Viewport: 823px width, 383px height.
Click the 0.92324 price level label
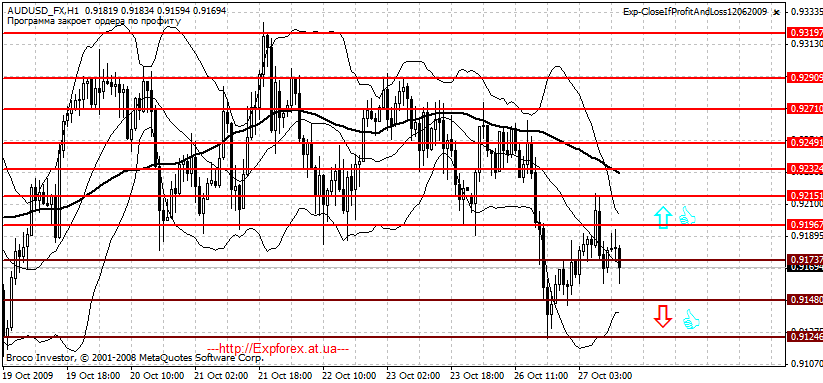tap(805, 169)
